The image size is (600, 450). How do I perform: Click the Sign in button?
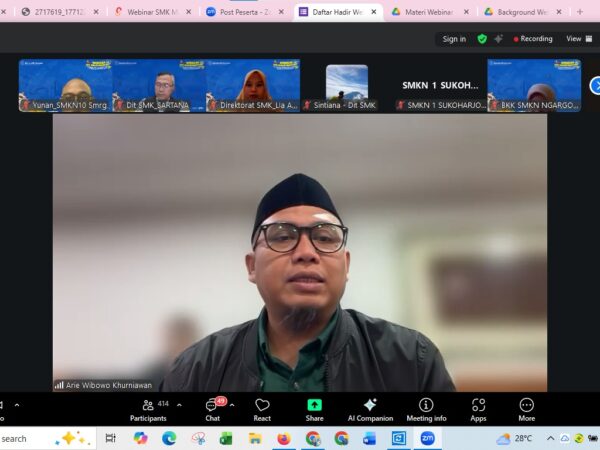coord(454,39)
